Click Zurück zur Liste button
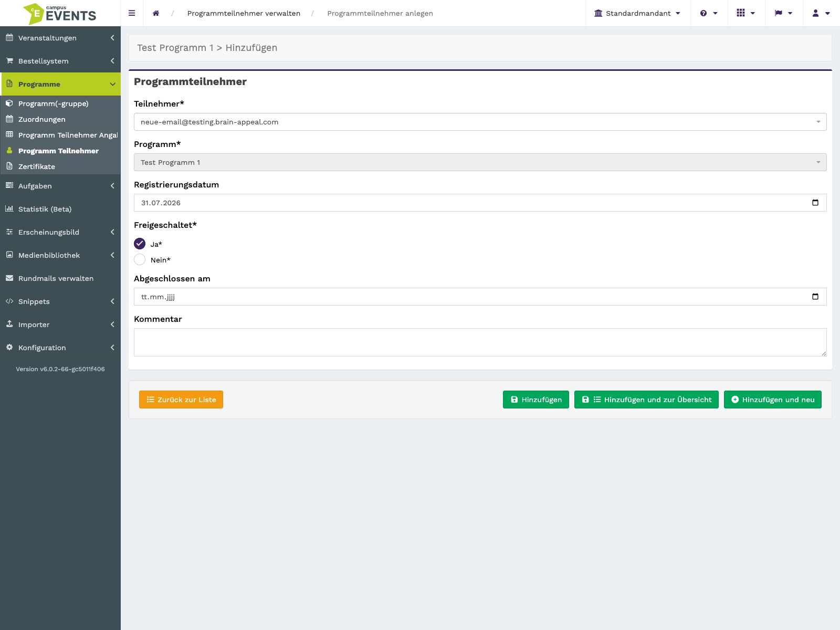840x630 pixels. tap(181, 400)
